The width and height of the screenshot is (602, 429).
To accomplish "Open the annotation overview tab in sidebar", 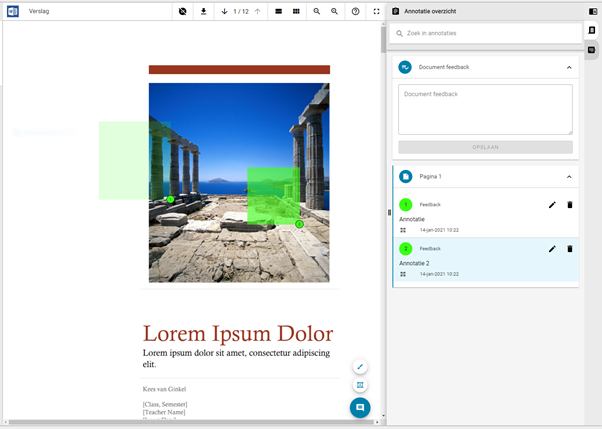I will [x=592, y=30].
